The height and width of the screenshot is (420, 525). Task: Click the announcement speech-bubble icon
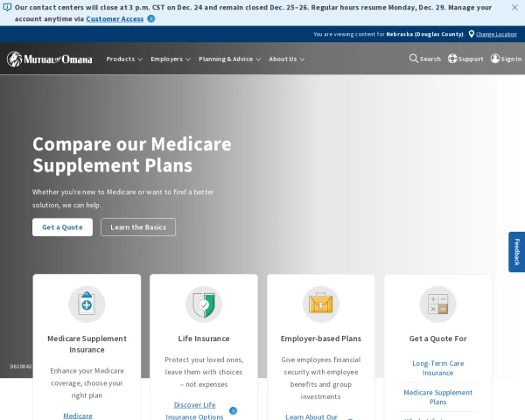pos(7,7)
